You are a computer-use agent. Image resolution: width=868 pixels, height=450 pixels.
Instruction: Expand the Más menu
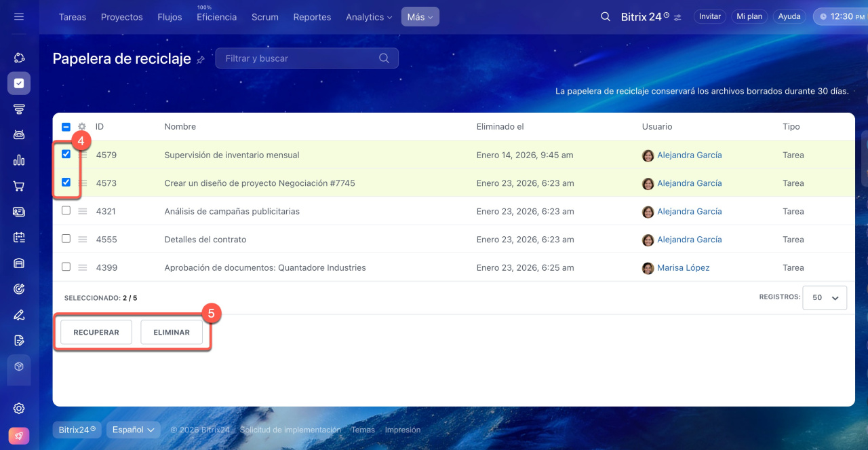coord(420,17)
